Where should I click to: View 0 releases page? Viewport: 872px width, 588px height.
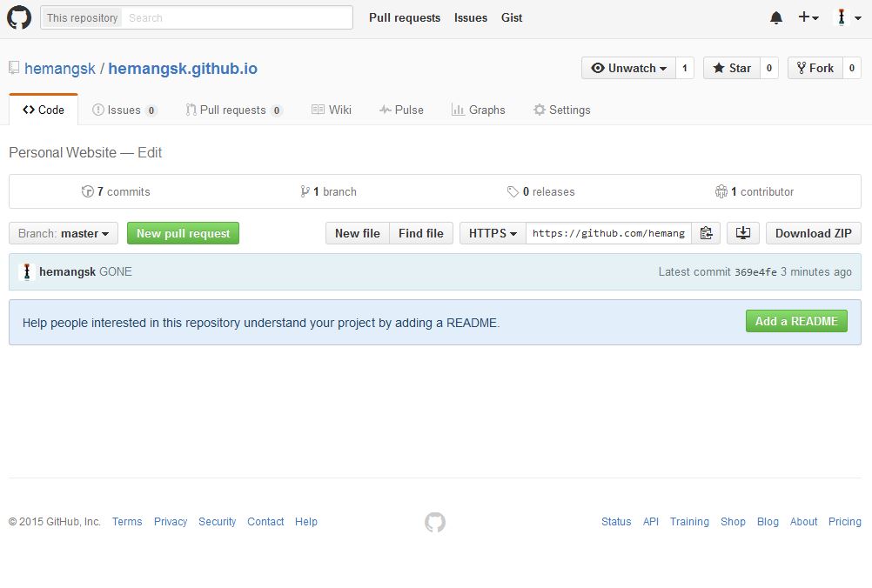(x=540, y=191)
